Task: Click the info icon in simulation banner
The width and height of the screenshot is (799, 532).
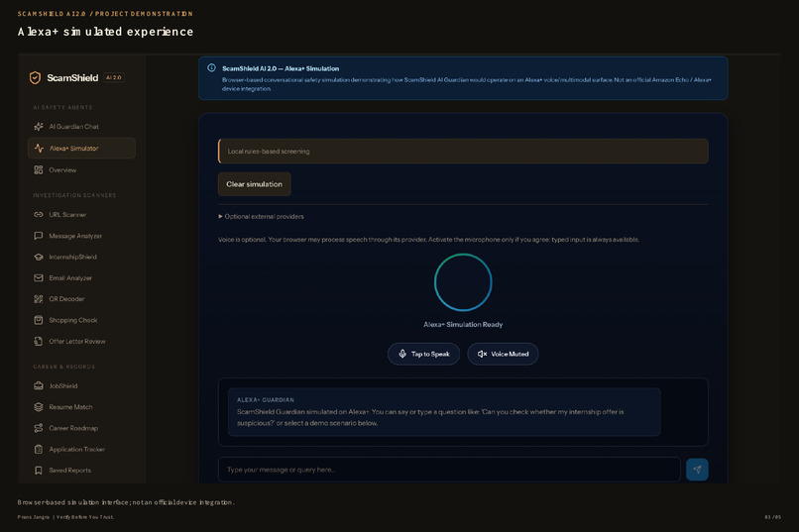Action: [x=211, y=67]
